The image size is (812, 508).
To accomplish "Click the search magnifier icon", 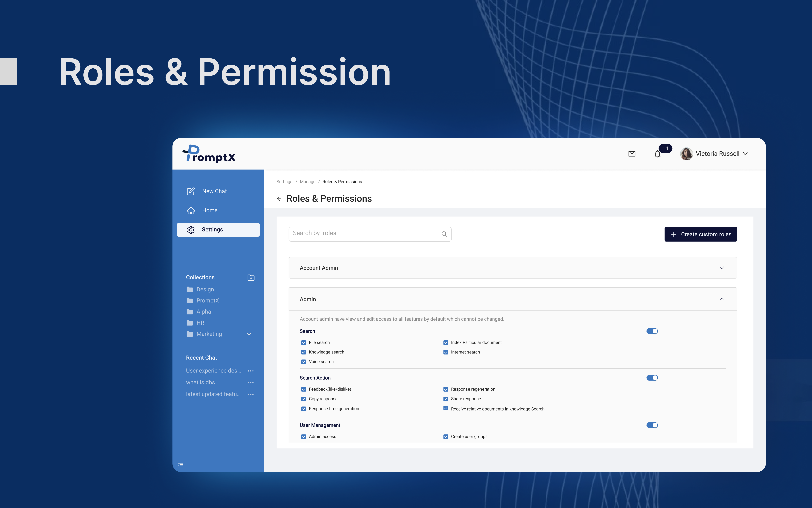I will [x=444, y=234].
